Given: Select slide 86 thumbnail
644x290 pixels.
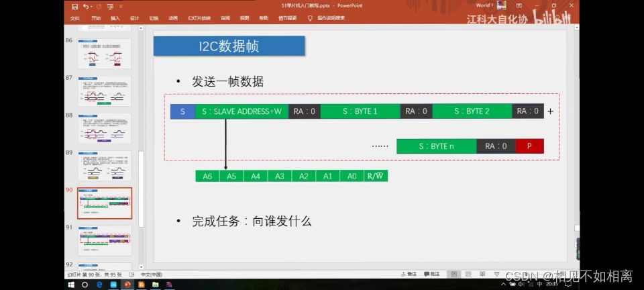Looking at the screenshot, I should 105,54.
